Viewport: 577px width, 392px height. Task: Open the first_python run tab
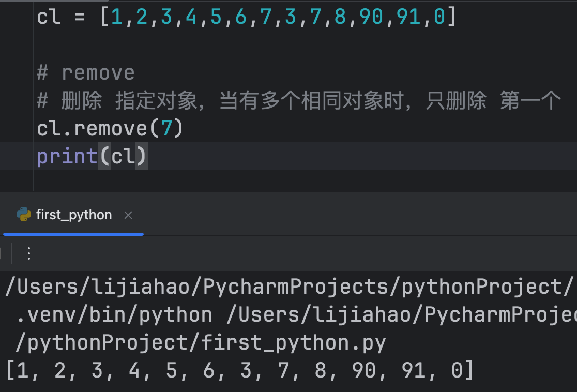pyautogui.click(x=73, y=215)
